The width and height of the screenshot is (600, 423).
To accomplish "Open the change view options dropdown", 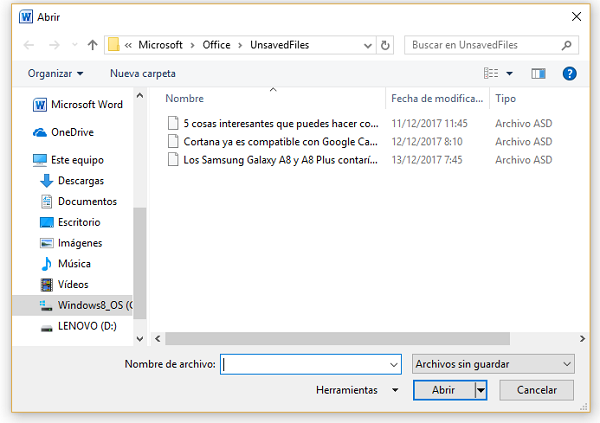I will click(x=509, y=73).
